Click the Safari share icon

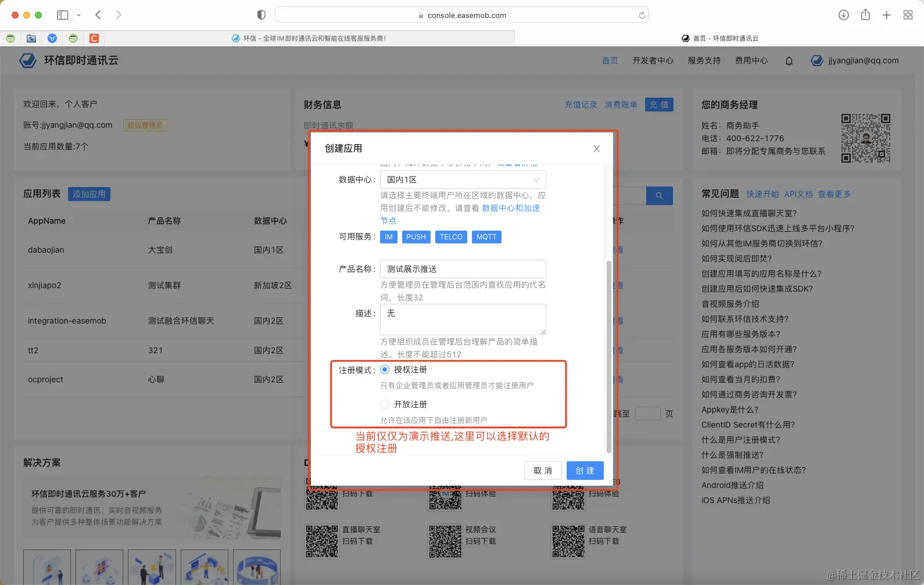pyautogui.click(x=865, y=15)
